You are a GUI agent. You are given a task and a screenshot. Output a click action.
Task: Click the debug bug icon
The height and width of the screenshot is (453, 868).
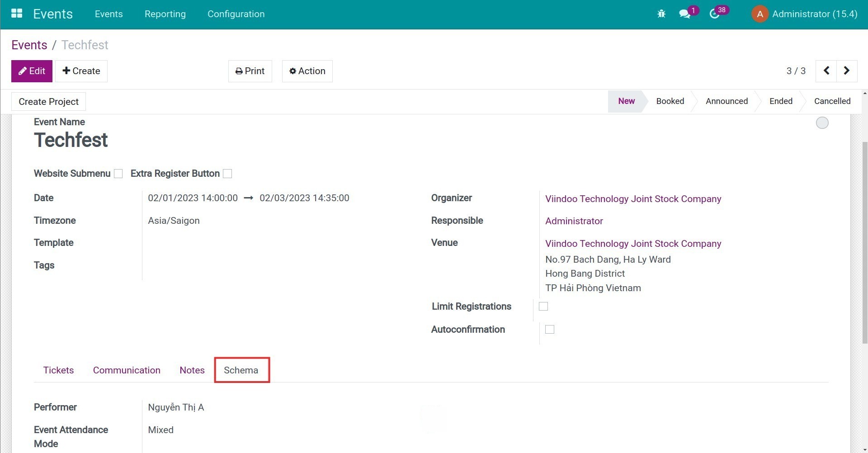click(x=661, y=14)
